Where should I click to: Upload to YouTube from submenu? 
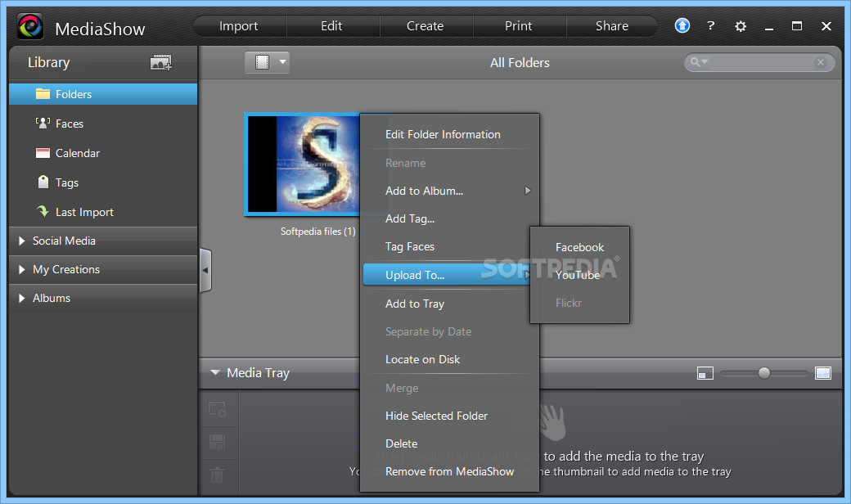579,275
